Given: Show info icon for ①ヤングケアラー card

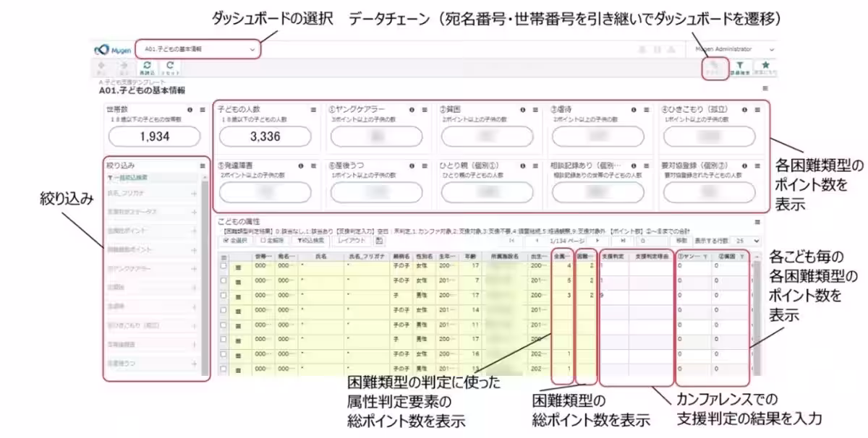Looking at the screenshot, I should tap(412, 110).
